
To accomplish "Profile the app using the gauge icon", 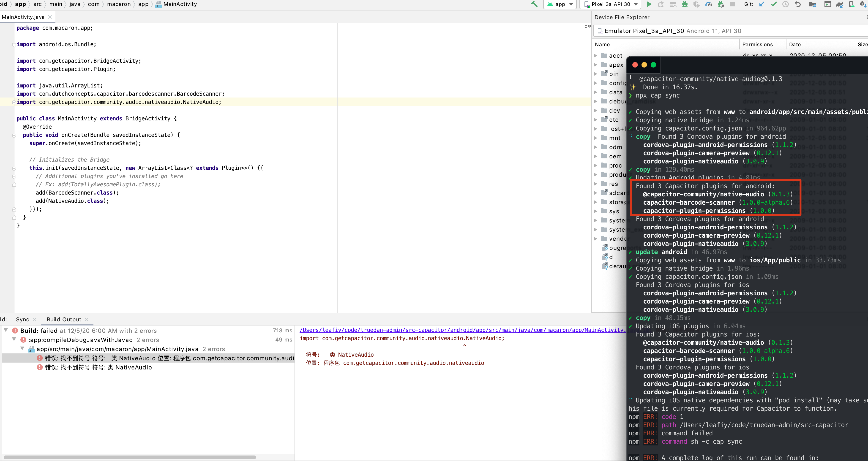I will pos(709,4).
